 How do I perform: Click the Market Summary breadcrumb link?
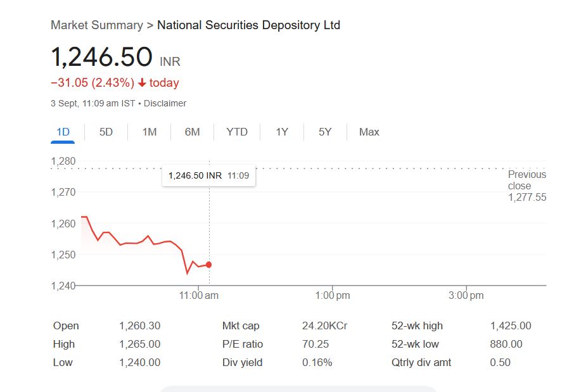tap(96, 25)
